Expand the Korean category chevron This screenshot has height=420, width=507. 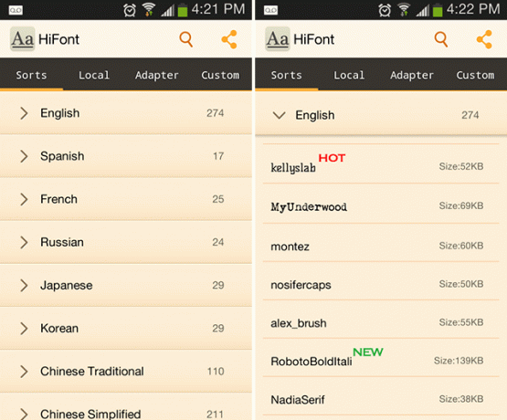[24, 329]
